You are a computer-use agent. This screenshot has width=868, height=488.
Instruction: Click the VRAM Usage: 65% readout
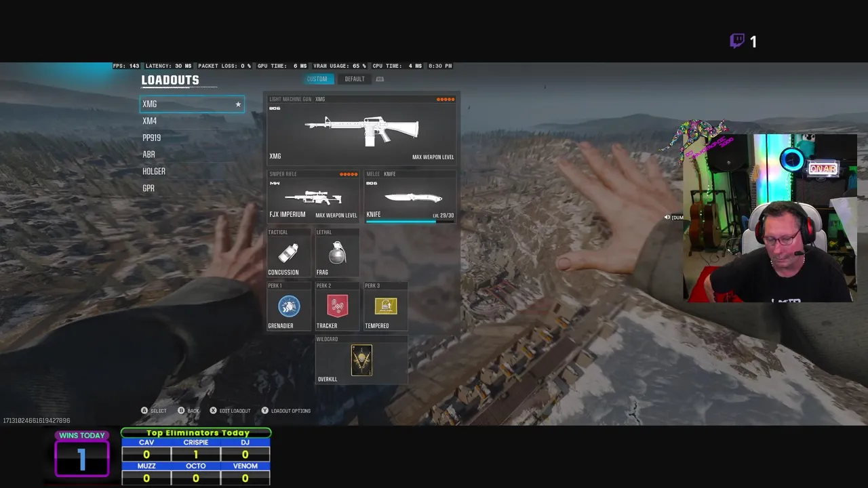(339, 66)
